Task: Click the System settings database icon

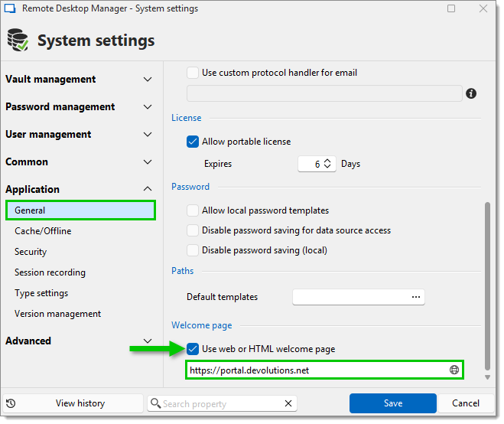Action: tap(18, 40)
